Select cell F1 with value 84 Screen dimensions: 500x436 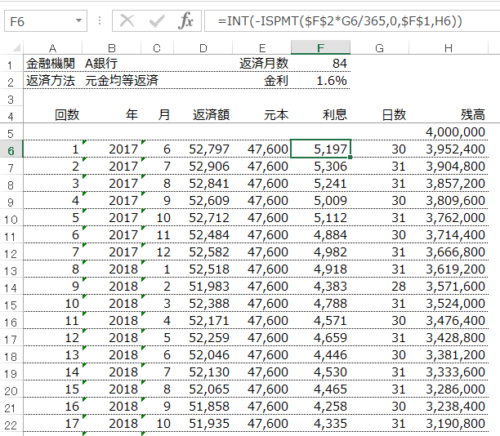pos(321,63)
